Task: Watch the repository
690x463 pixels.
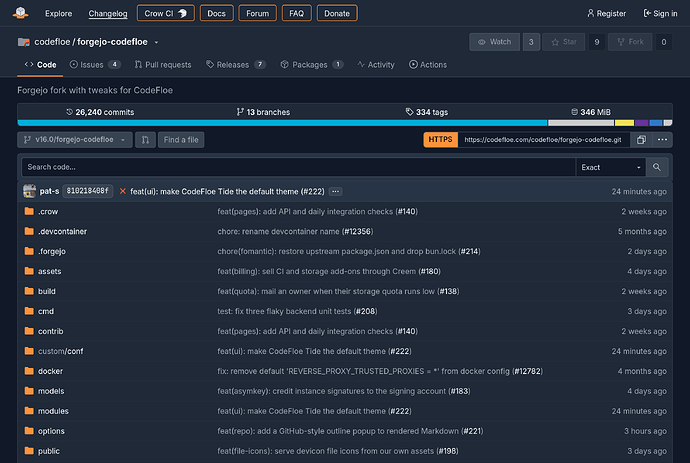Action: pos(495,42)
